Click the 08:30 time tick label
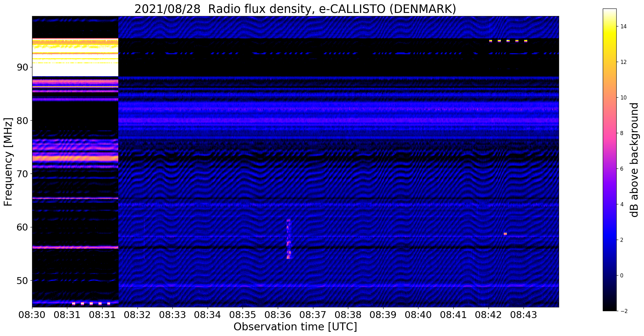644x336 pixels. pyautogui.click(x=32, y=315)
